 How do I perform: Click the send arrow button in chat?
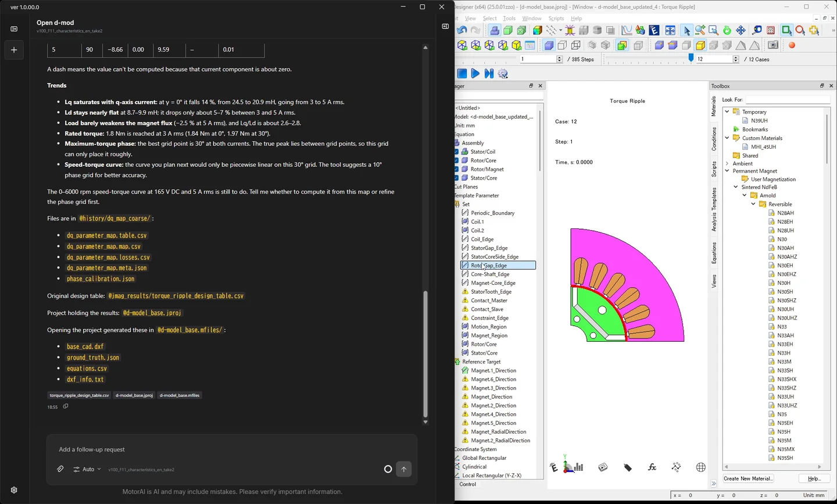(x=404, y=469)
